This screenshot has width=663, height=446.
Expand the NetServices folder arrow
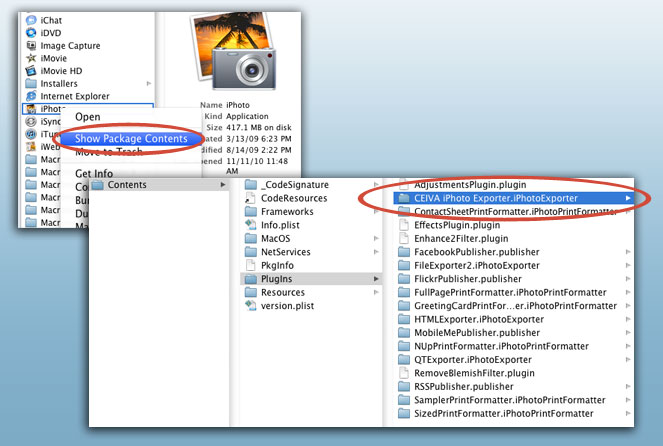click(x=376, y=252)
